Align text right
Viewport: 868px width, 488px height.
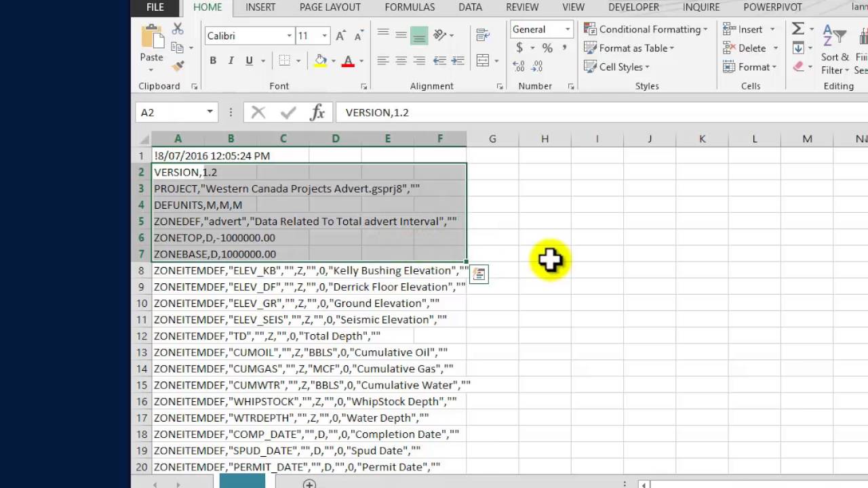coord(419,61)
